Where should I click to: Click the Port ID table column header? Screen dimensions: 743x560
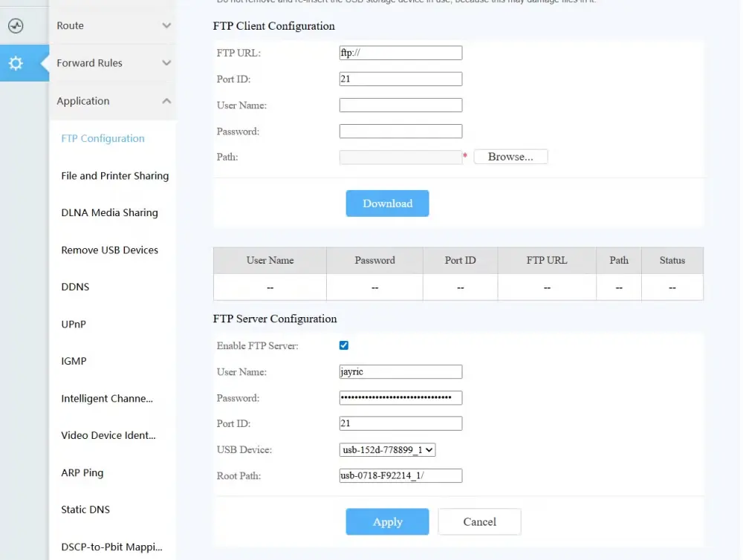click(460, 261)
